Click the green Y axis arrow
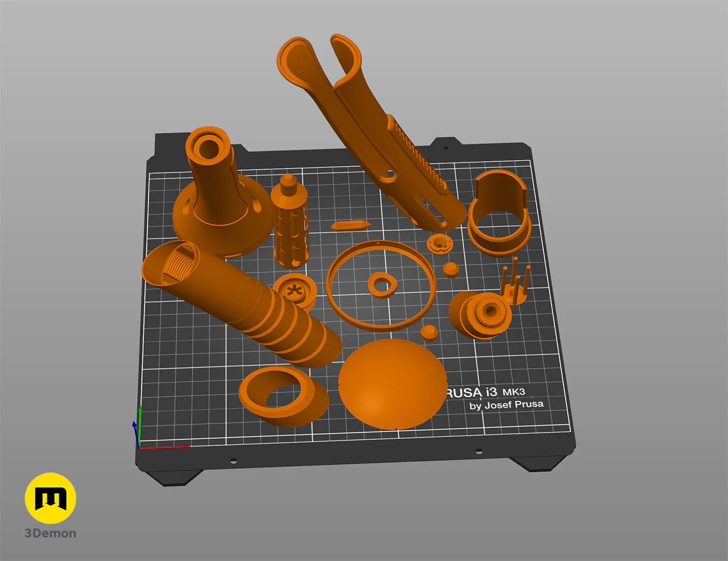The width and height of the screenshot is (728, 561). coord(139,426)
